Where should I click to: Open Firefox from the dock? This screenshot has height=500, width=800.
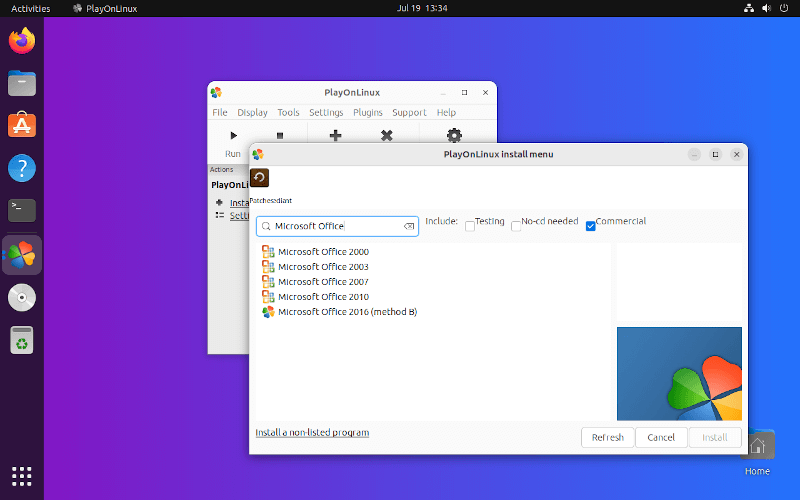(22, 41)
